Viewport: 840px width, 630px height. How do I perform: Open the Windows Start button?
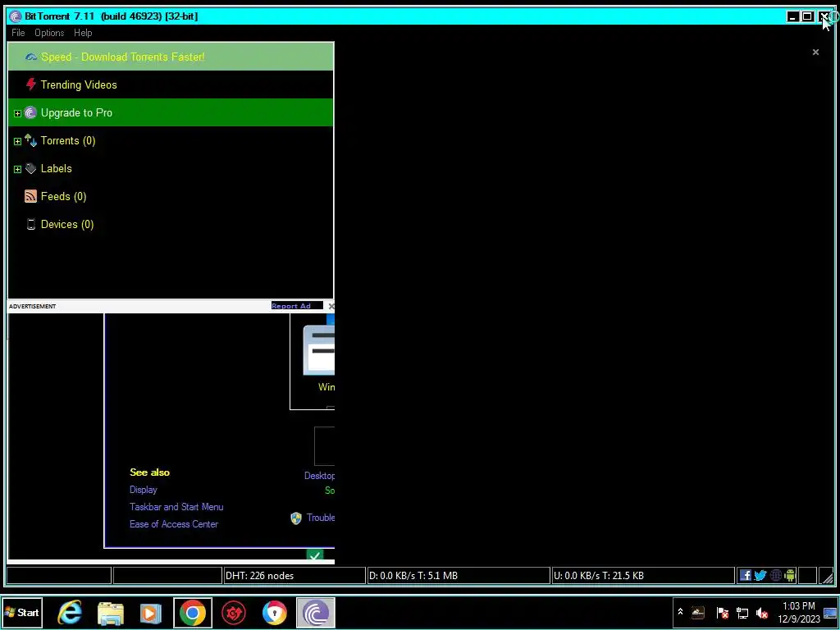(21, 612)
